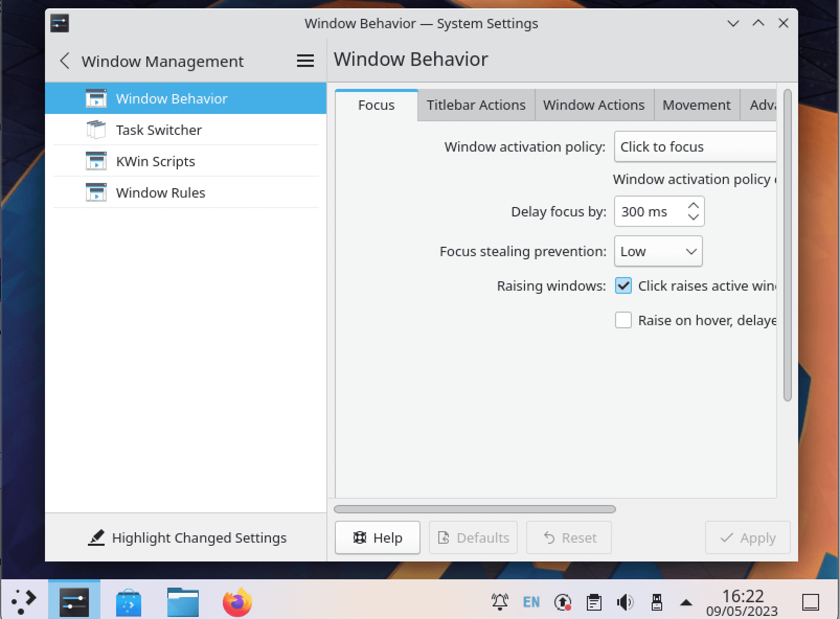Switch to the Advanced tab
Viewport: 840px width, 619px height.
pyautogui.click(x=758, y=105)
